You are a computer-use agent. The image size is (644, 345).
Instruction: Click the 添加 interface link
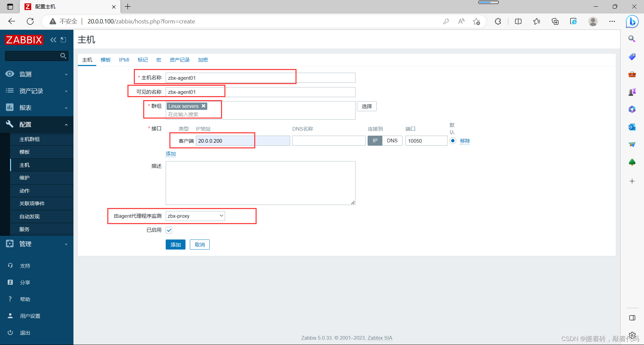pos(171,154)
